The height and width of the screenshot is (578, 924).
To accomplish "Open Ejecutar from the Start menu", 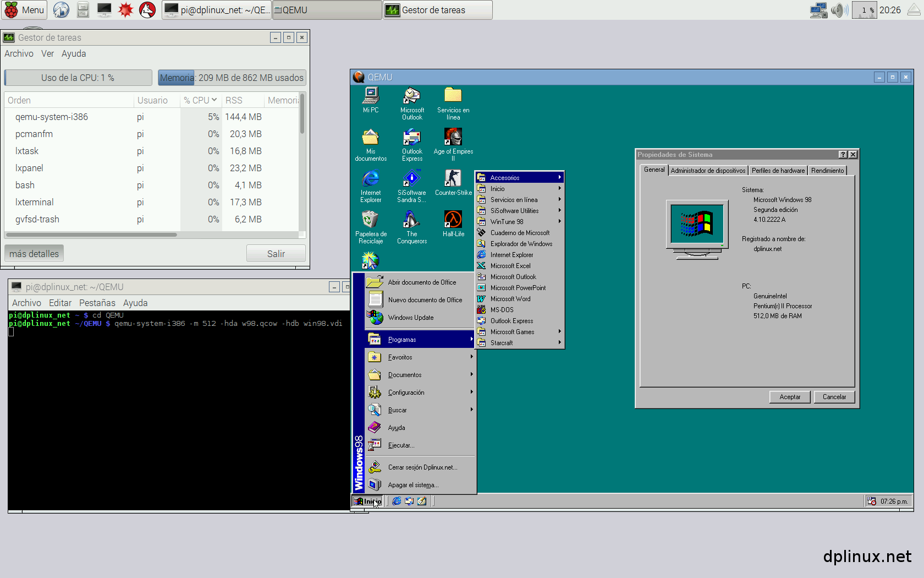I will point(420,445).
